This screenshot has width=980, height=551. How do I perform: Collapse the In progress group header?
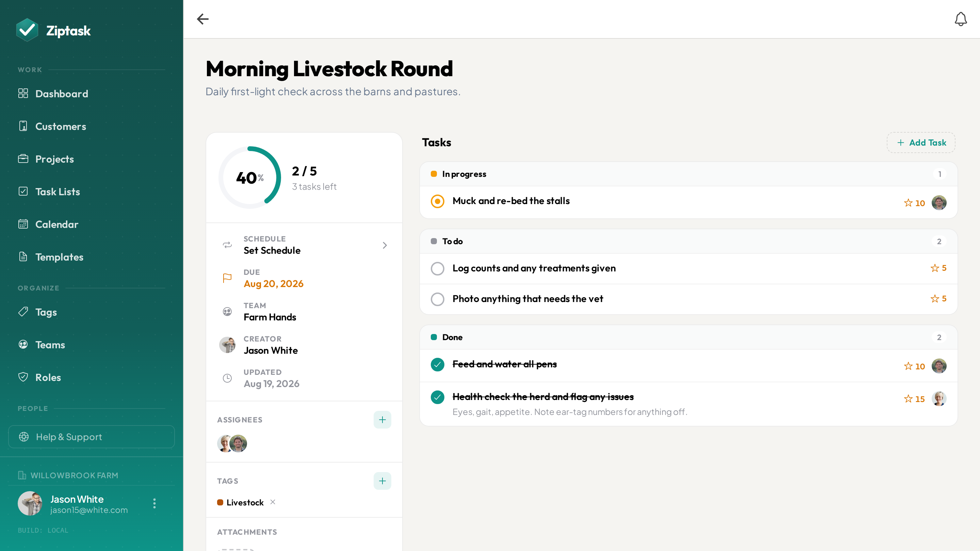click(x=689, y=174)
